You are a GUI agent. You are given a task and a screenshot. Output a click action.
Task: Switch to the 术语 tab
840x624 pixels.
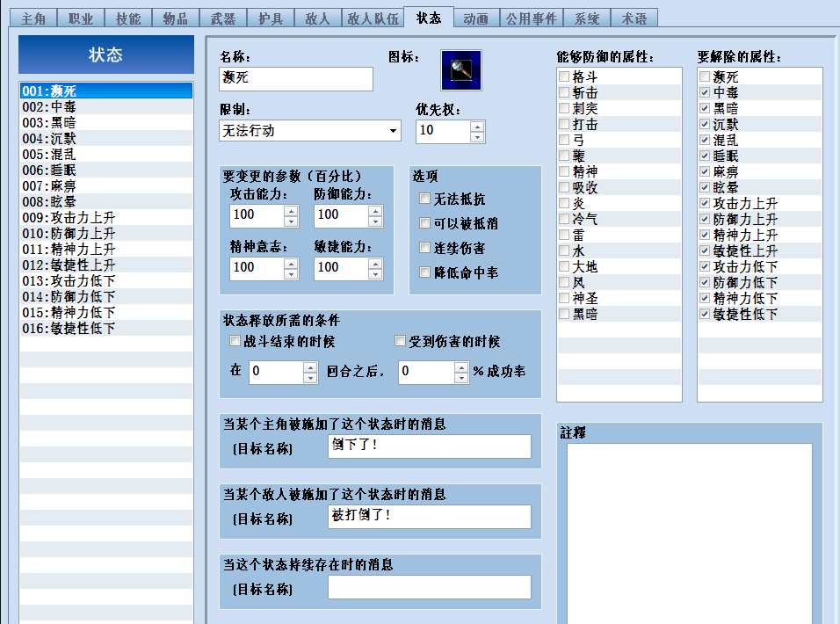(634, 18)
